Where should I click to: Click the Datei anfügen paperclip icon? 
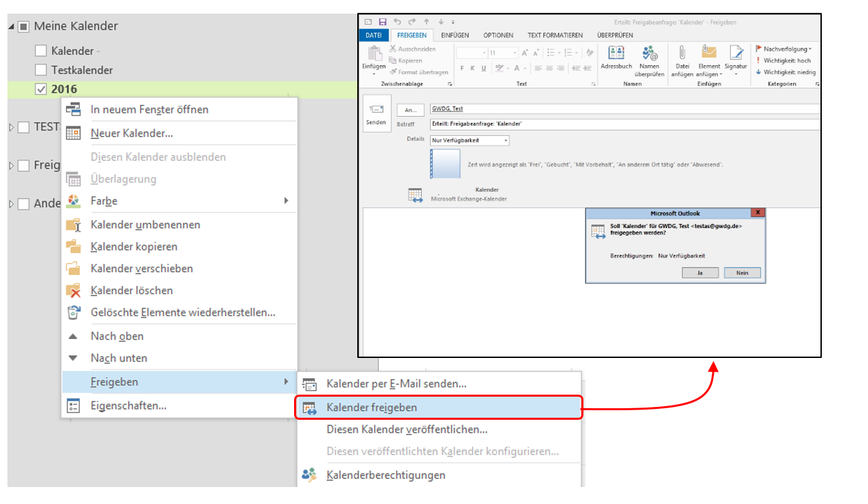(682, 53)
